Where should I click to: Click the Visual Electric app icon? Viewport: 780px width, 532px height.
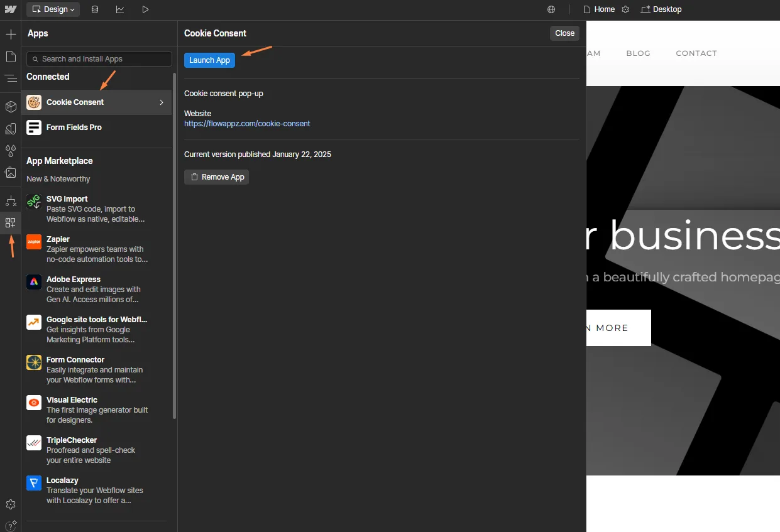coord(34,403)
